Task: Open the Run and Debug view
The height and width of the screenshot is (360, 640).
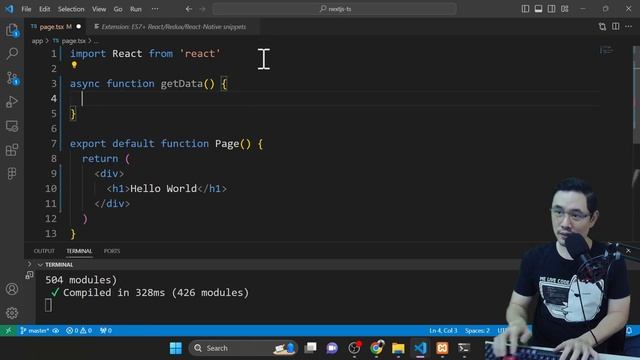Action: 12,102
